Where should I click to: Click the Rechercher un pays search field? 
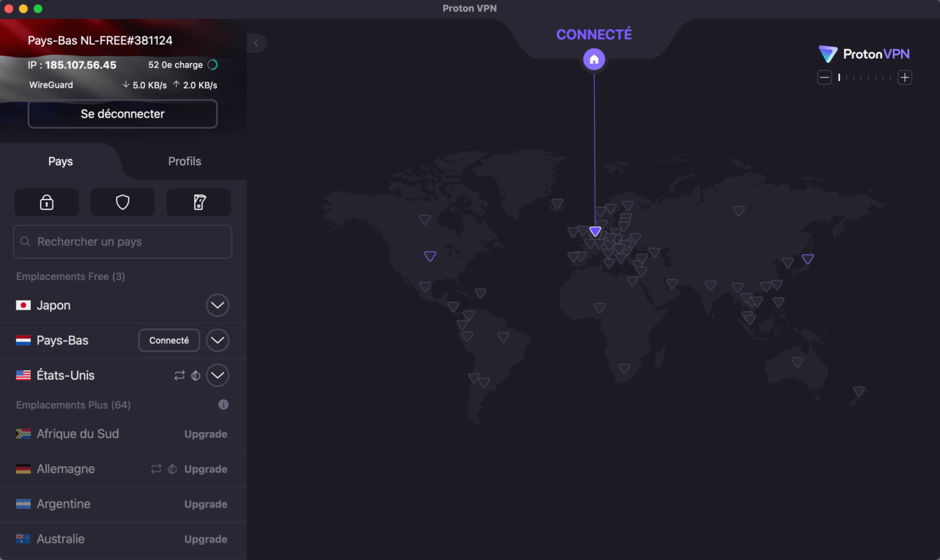coord(123,241)
